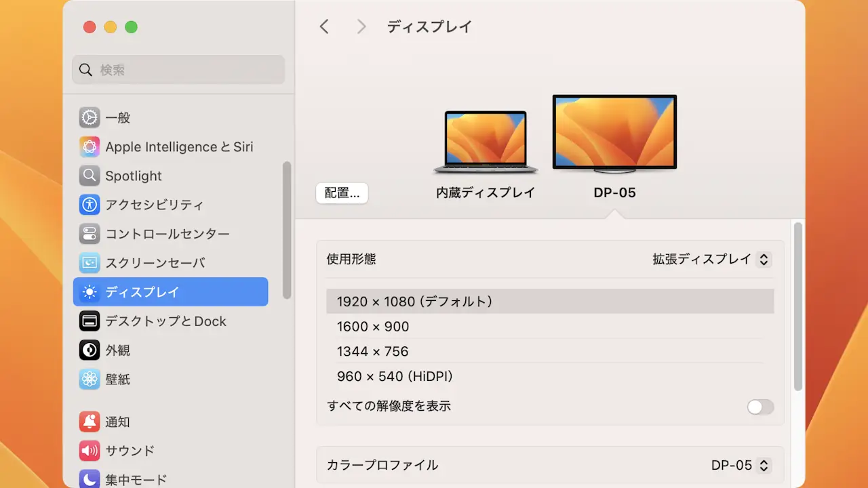The image size is (868, 488).
Task: Click the settings pane vertical scrollbar
Action: 798,306
